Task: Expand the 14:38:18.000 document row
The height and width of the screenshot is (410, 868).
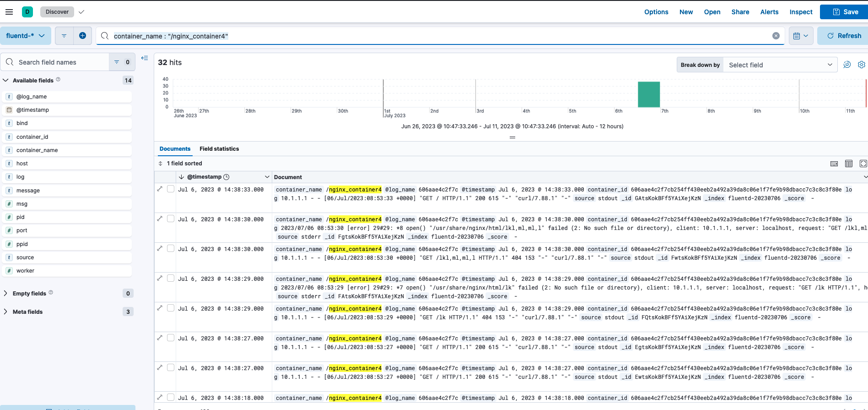Action: pyautogui.click(x=160, y=397)
